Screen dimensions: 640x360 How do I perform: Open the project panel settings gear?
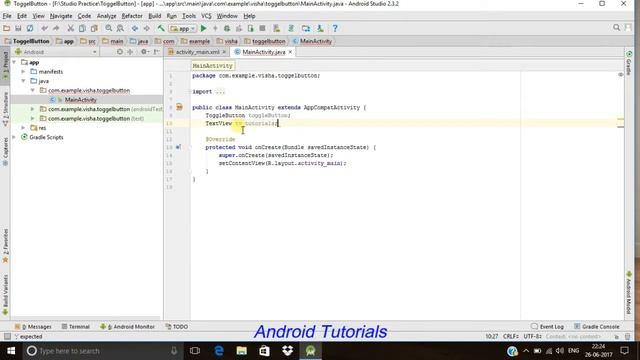pyautogui.click(x=144, y=52)
